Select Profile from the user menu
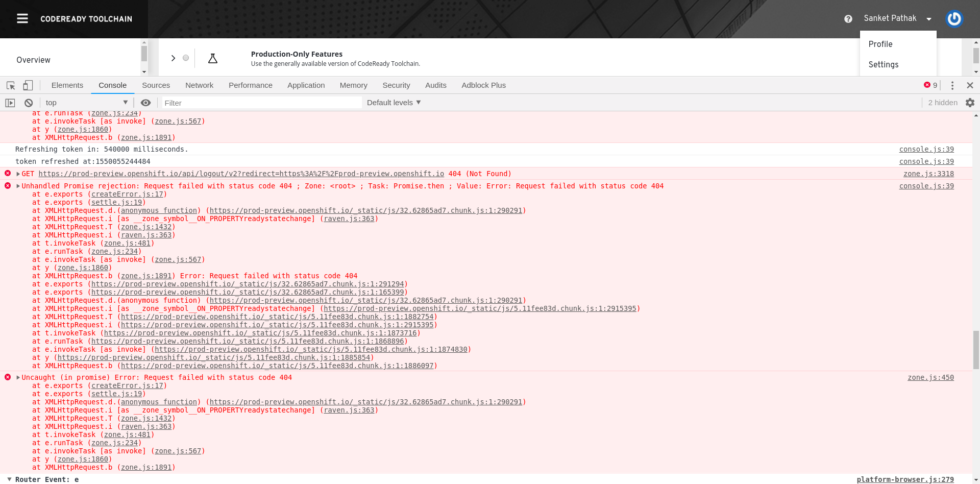The height and width of the screenshot is (484, 980). pos(880,44)
